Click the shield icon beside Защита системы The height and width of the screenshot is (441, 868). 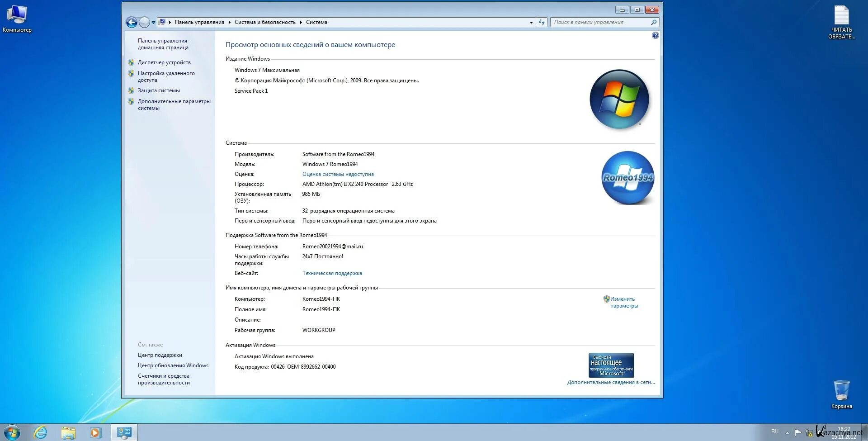pos(131,90)
